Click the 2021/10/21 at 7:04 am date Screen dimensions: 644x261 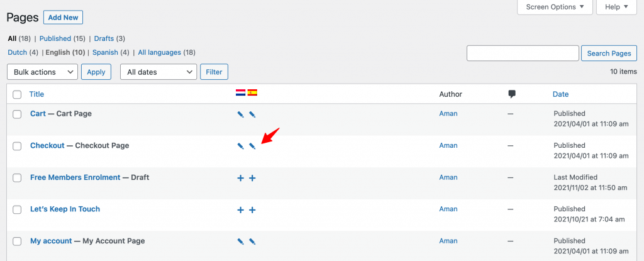coord(589,219)
